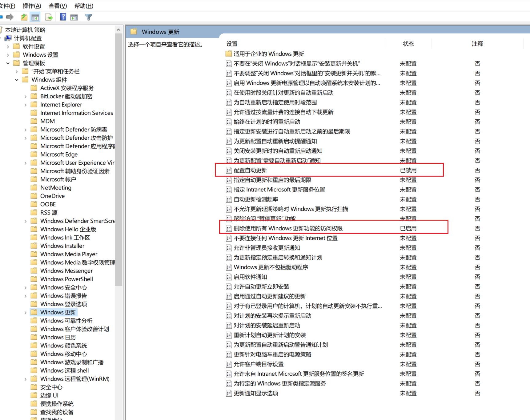Image resolution: width=530 pixels, height=420 pixels.
Task: Toggle the show/hide console tree icon
Action: (x=35, y=17)
